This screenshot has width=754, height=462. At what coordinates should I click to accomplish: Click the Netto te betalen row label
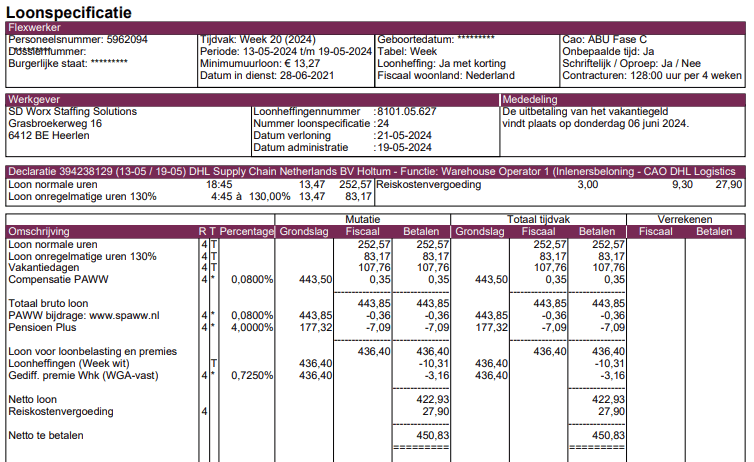tap(46, 436)
